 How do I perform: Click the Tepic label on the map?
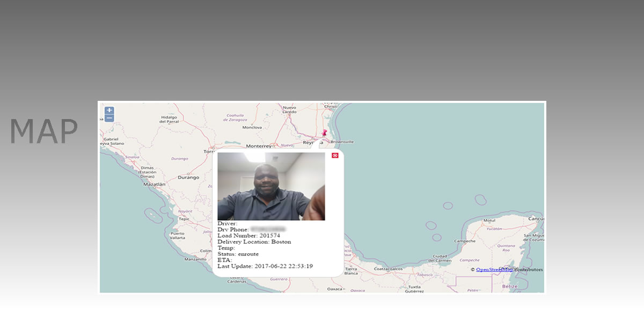[184, 219]
